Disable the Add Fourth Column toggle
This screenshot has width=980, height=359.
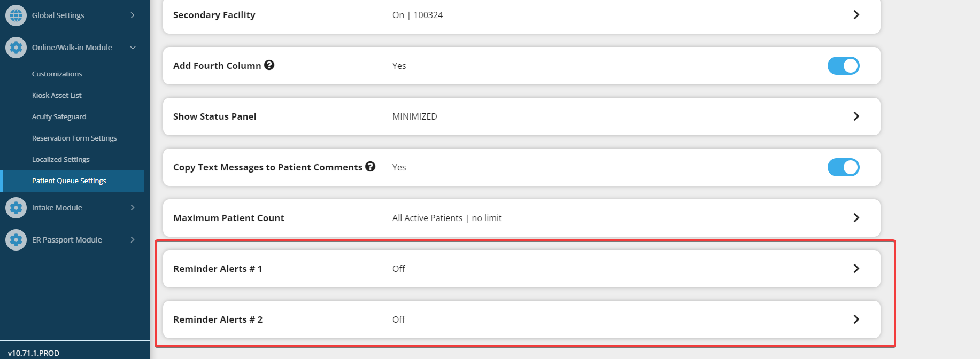(x=843, y=66)
